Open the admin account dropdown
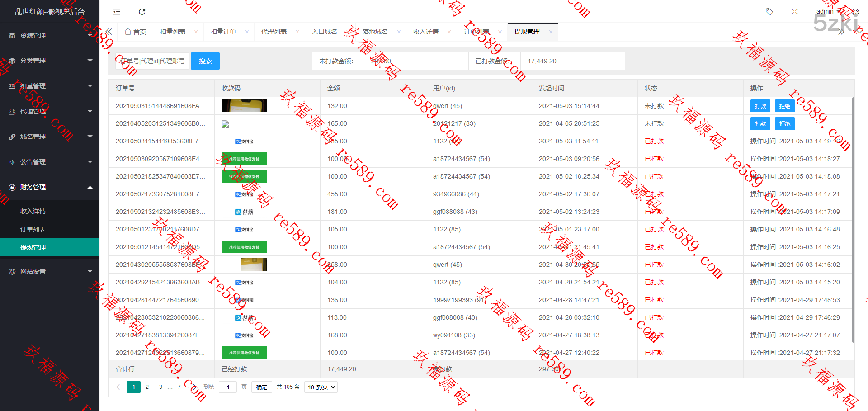 [828, 12]
